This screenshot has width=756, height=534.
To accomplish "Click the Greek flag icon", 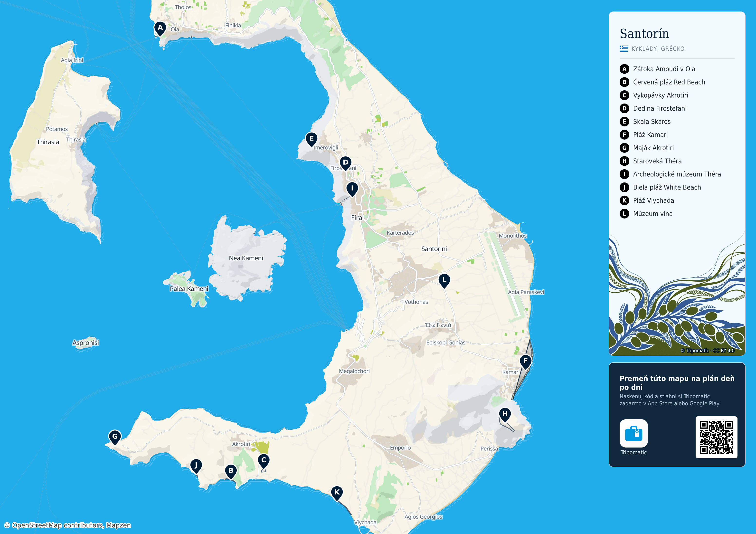I will 624,49.
